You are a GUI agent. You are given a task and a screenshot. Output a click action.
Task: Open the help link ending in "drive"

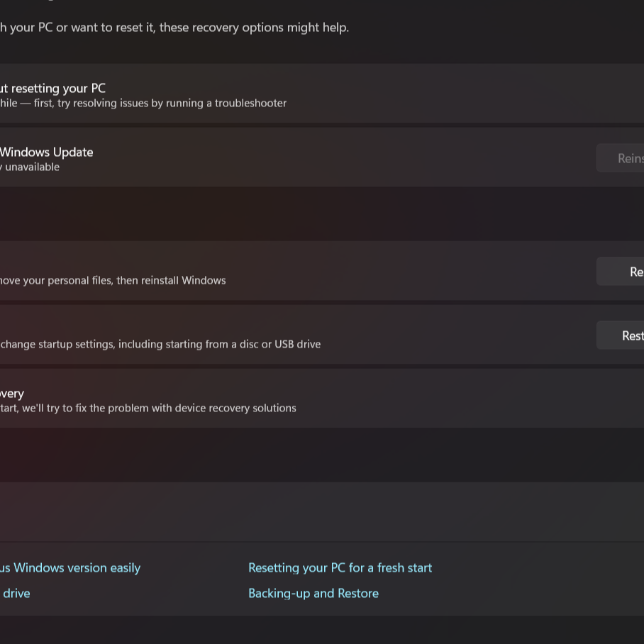(16, 594)
